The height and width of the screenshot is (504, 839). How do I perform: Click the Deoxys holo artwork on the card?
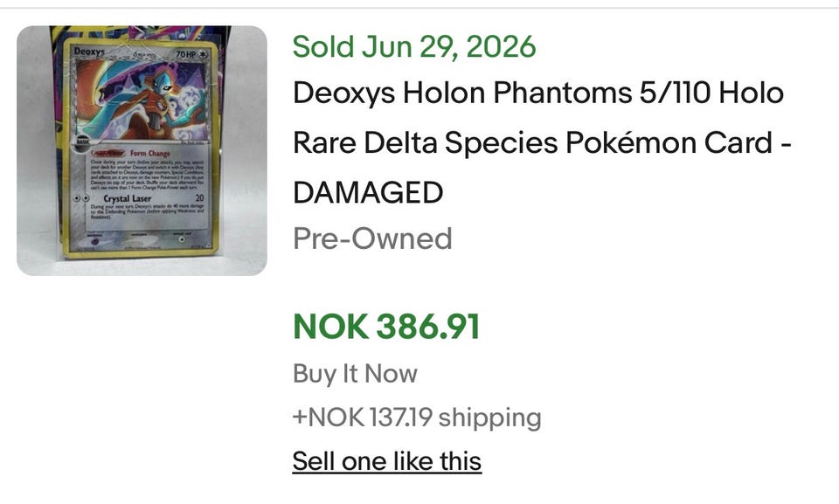pyautogui.click(x=141, y=99)
